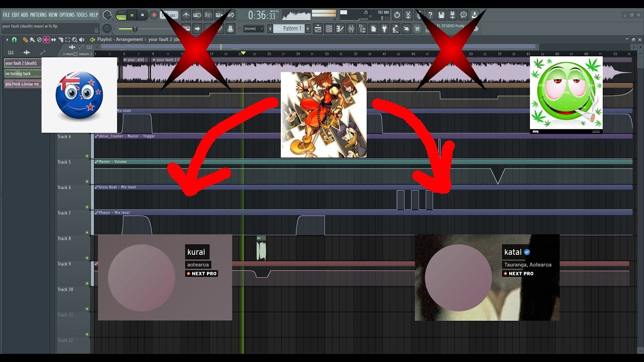Click the metronome icon in toolbar
This screenshot has width=644, height=362.
(186, 15)
